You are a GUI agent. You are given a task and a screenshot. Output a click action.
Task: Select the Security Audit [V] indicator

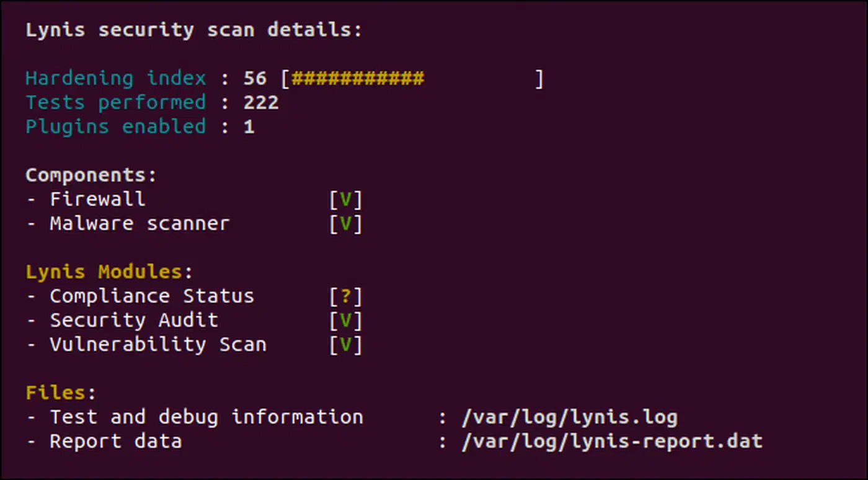click(x=345, y=321)
